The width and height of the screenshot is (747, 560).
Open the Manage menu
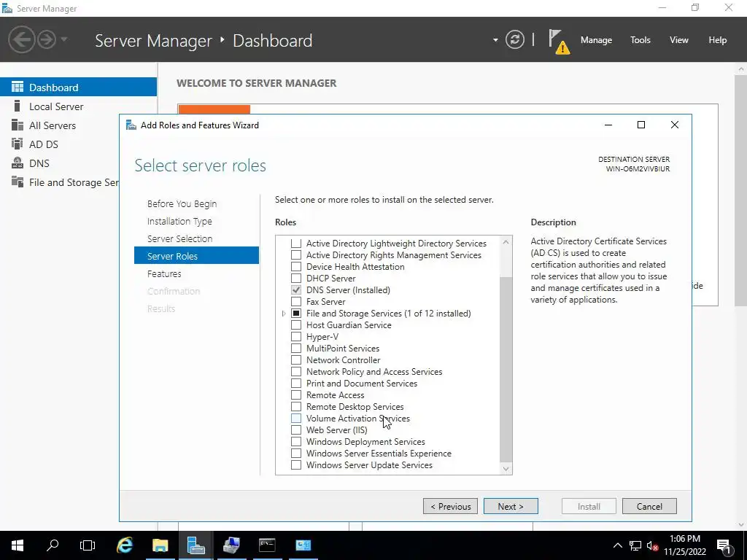point(596,40)
